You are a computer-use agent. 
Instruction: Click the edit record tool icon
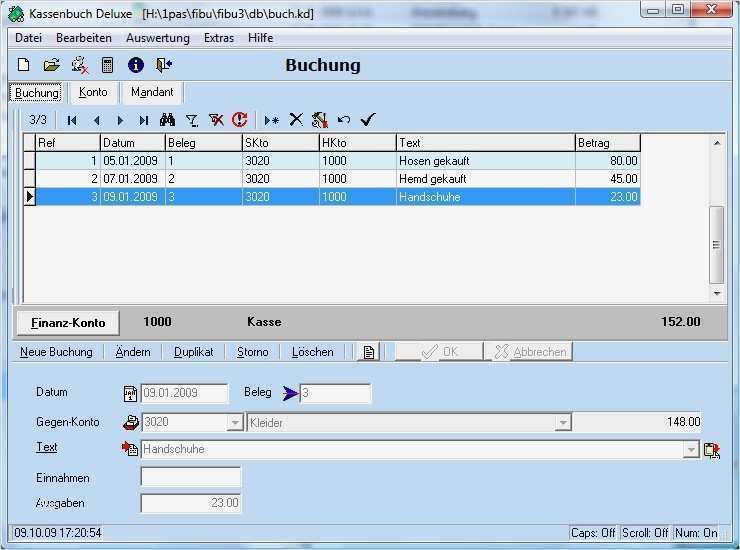pyautogui.click(x=320, y=120)
